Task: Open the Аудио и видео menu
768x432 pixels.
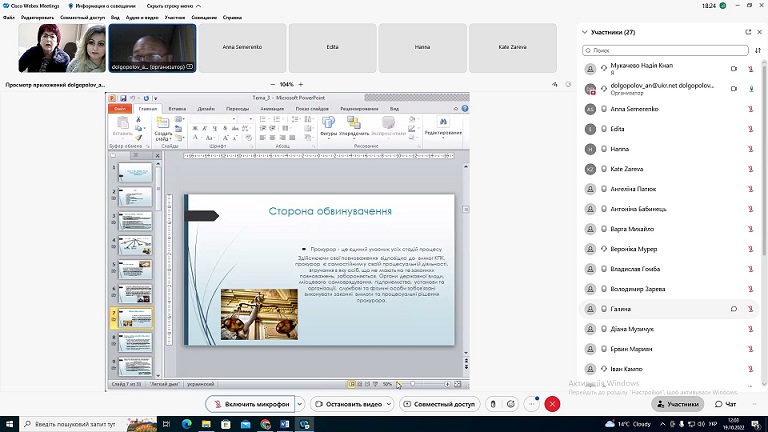Action: point(142,17)
